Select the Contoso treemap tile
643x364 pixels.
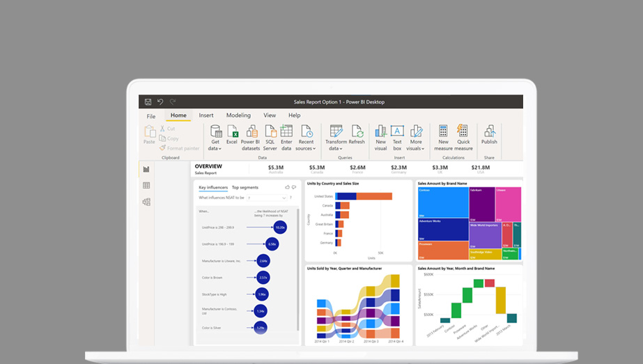click(x=443, y=203)
